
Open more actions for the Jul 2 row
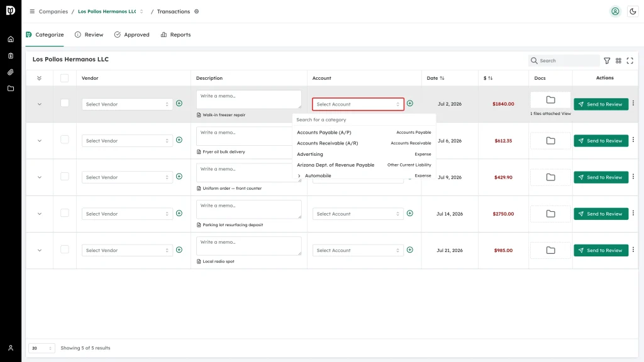coord(633,104)
